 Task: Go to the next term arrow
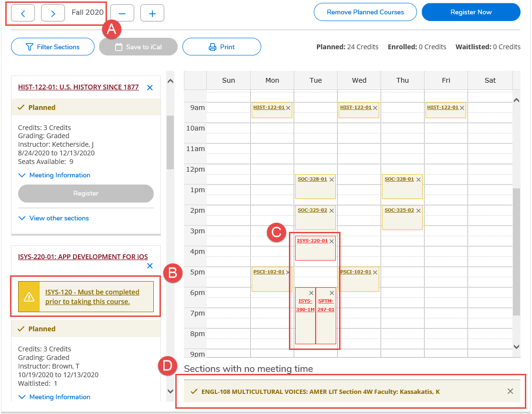click(53, 13)
